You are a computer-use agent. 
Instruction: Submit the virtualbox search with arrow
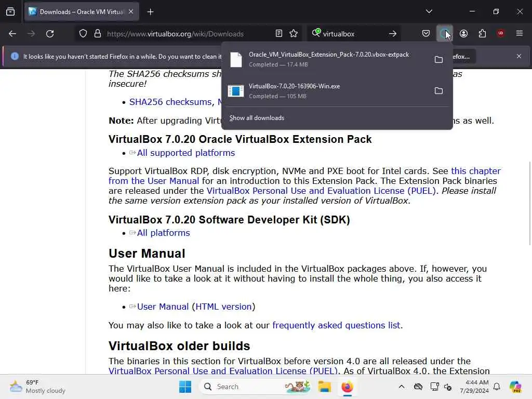pyautogui.click(x=393, y=34)
